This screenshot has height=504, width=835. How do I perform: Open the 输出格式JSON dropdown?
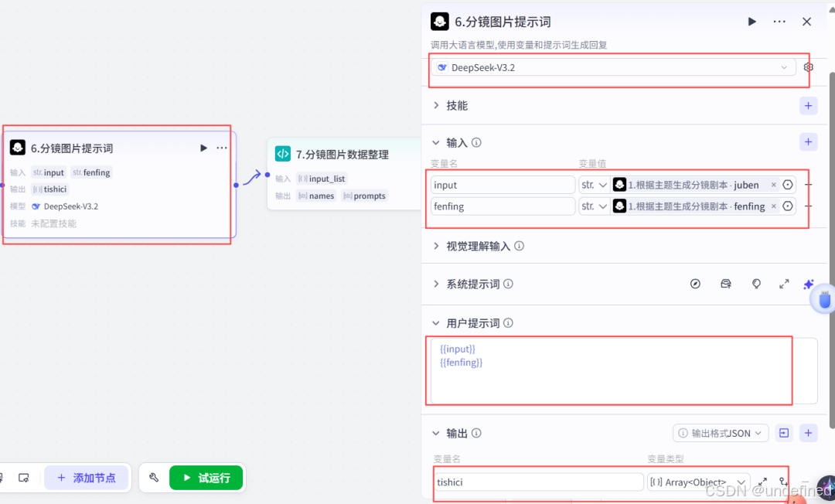coord(721,433)
